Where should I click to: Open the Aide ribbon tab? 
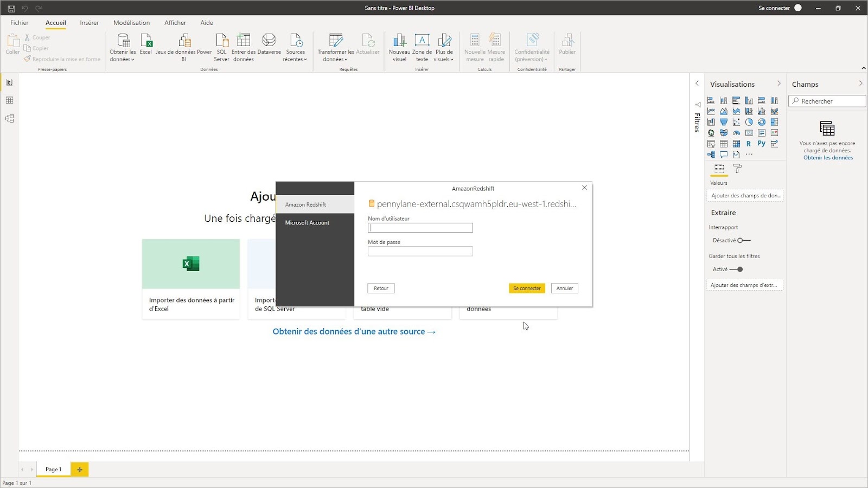click(x=207, y=23)
